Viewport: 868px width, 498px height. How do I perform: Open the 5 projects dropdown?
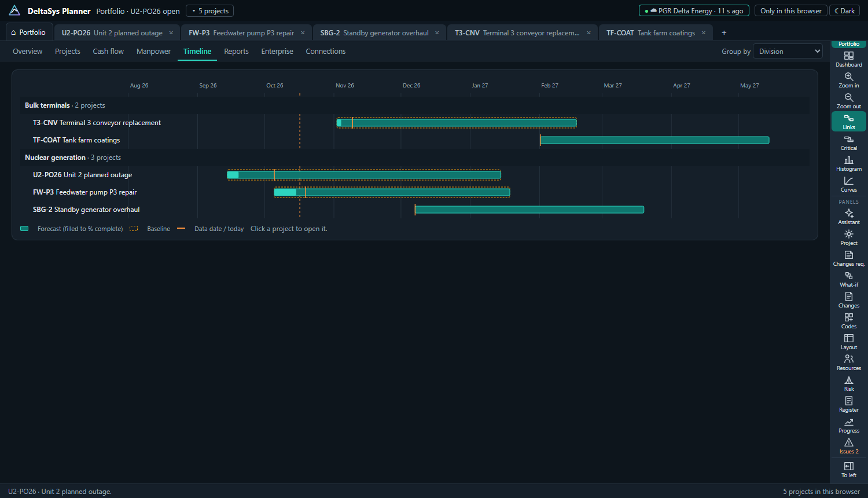pos(209,11)
